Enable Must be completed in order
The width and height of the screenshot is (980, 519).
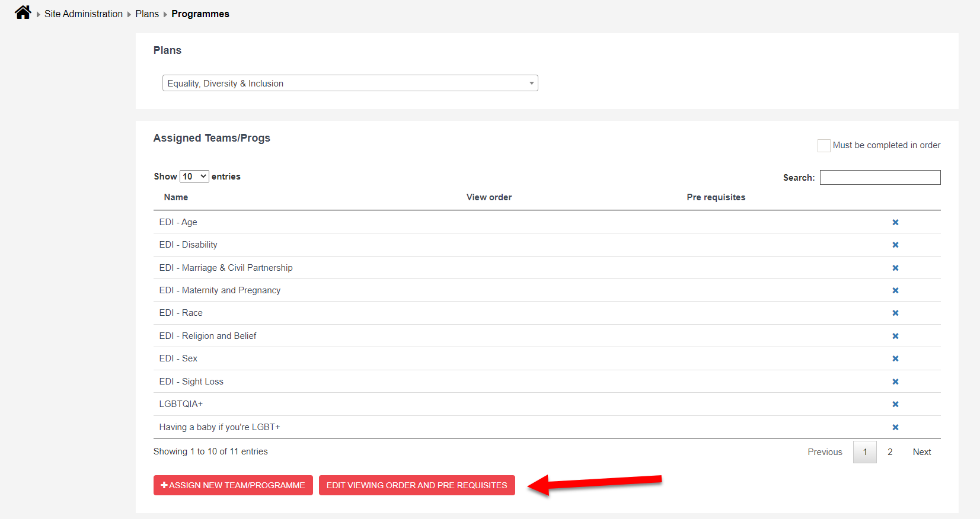[823, 146]
